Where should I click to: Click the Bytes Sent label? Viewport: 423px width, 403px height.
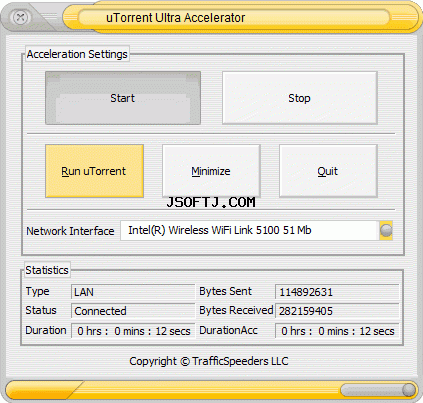[x=225, y=291]
